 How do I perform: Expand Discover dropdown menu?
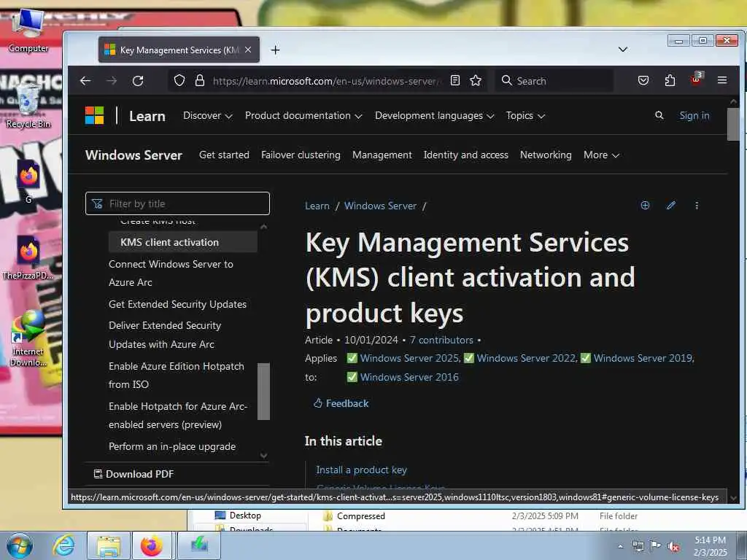pyautogui.click(x=208, y=116)
